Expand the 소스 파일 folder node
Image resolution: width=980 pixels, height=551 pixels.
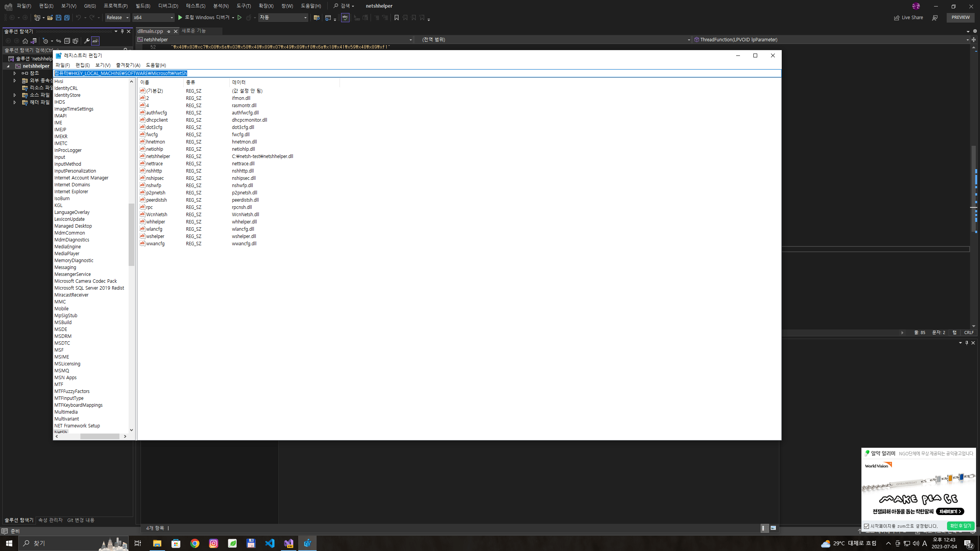click(15, 95)
